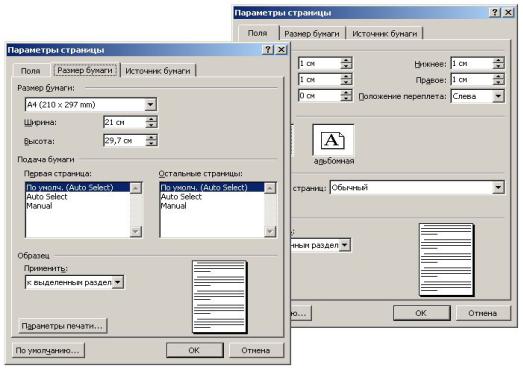
Task: Click down arrow of Остальные страницы list scrollbar
Action: [270, 231]
